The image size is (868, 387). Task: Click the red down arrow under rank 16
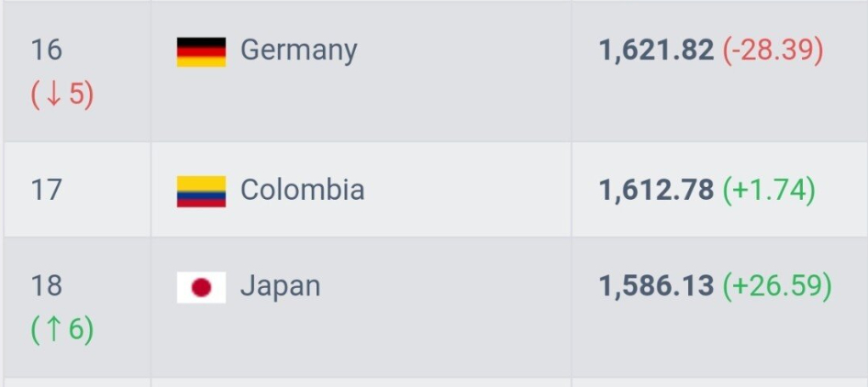53,95
